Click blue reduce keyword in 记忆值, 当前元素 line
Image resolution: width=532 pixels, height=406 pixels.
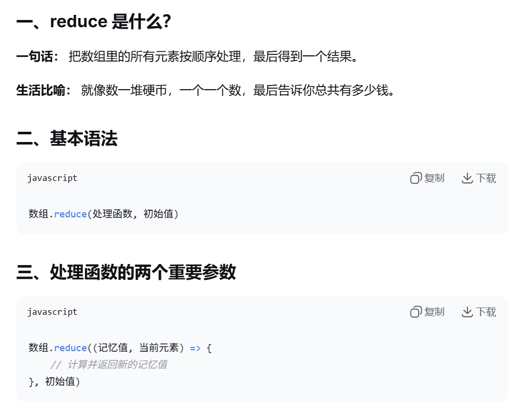(70, 348)
